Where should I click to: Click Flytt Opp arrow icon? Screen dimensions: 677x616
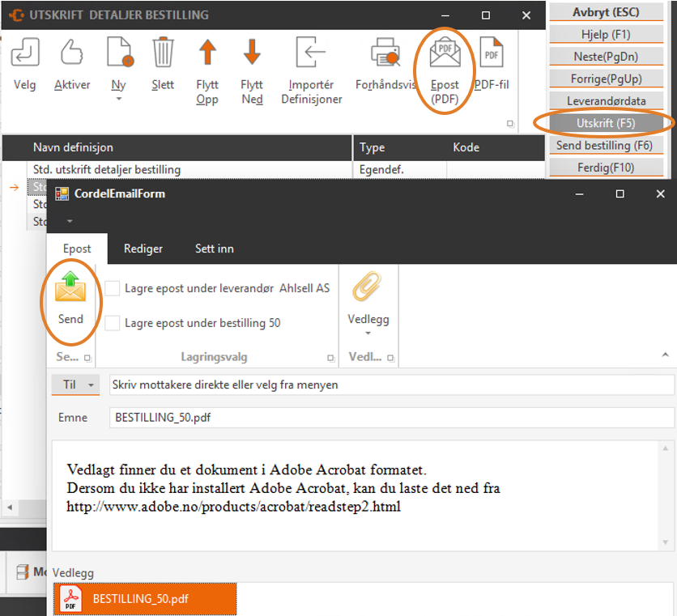pyautogui.click(x=207, y=53)
